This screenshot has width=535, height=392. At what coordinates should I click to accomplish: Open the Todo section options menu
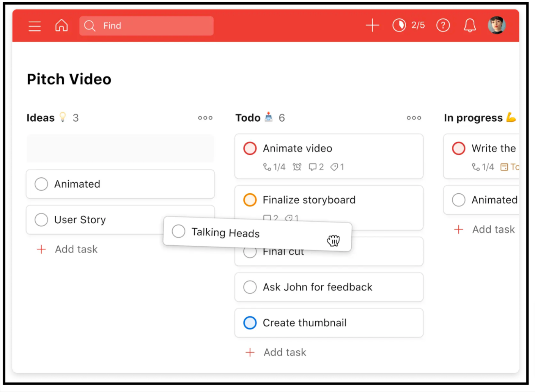pos(414,118)
